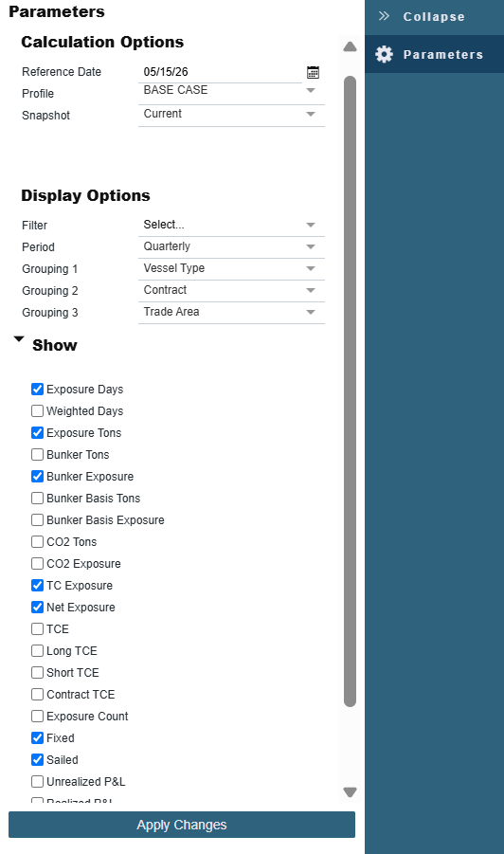Open the Snapshot dropdown arrow
Viewport: 504px width, 854px height.
point(311,115)
